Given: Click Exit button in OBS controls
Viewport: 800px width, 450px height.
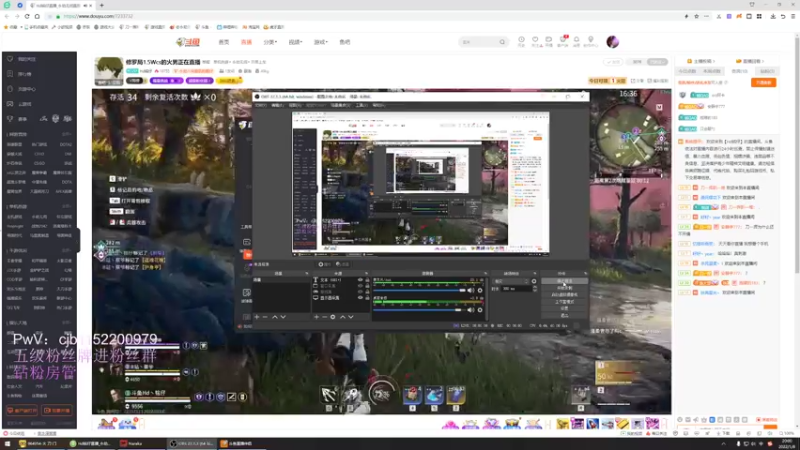Looking at the screenshot, I should 565,315.
